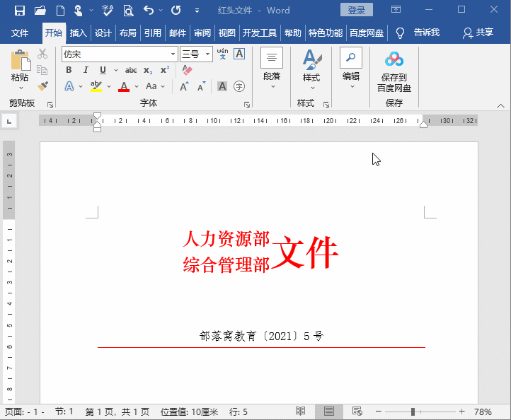
Task: Switch to the 设计 Design tab
Action: (103, 33)
